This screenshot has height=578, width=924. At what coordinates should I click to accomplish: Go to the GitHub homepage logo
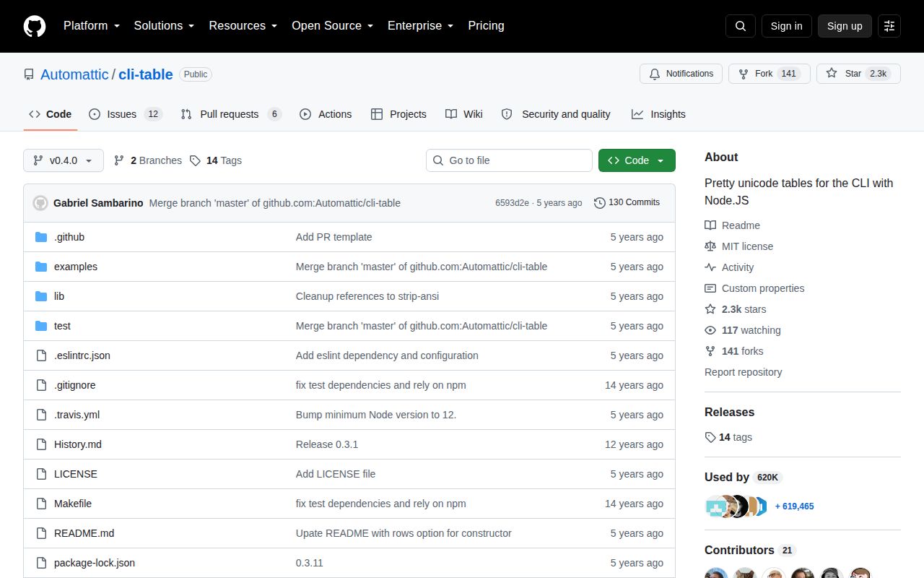[35, 26]
